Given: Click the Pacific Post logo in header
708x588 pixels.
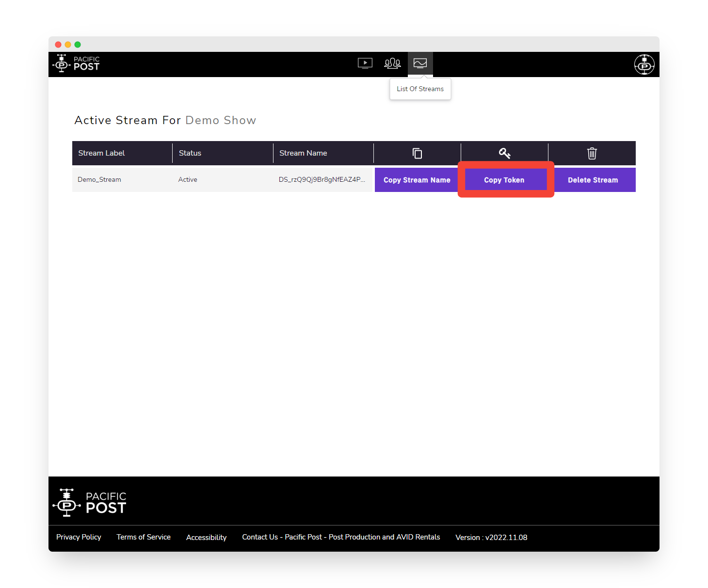Looking at the screenshot, I should coord(76,64).
